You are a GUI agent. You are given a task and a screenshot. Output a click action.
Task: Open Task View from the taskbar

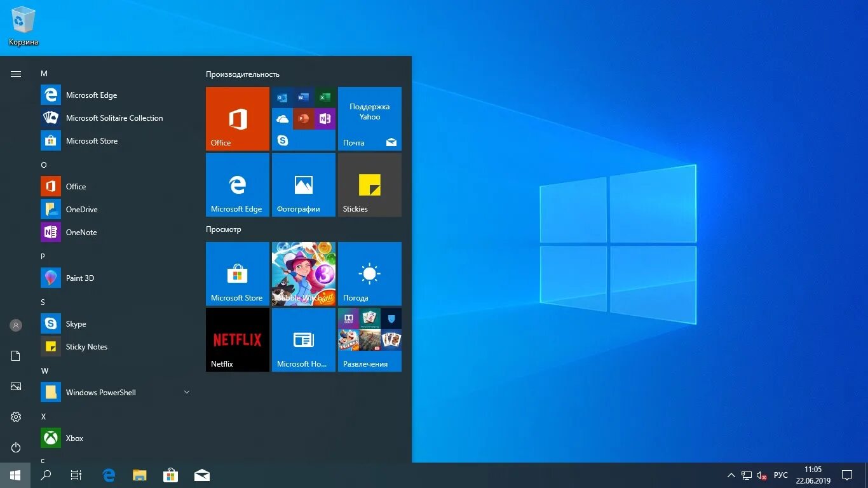[76, 475]
